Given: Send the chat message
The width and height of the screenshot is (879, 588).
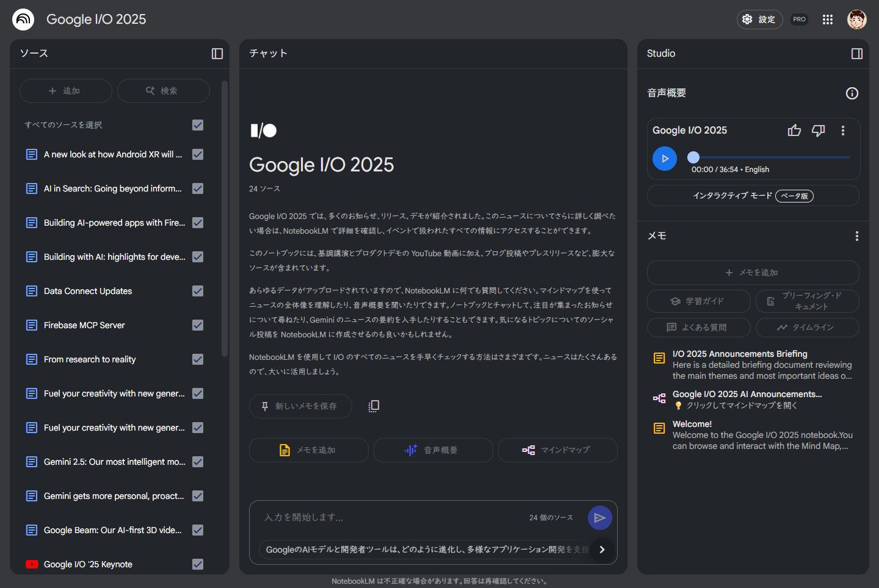Looking at the screenshot, I should (600, 518).
